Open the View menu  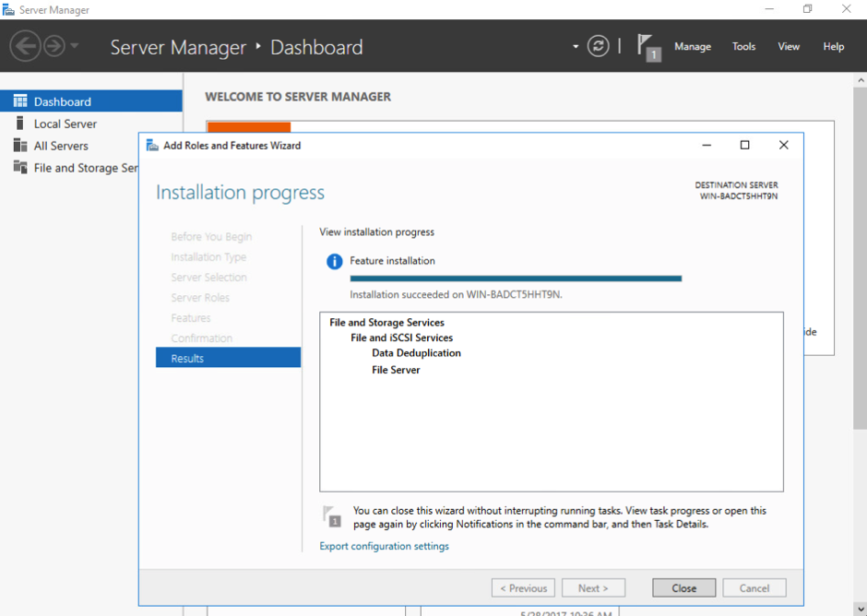tap(789, 46)
